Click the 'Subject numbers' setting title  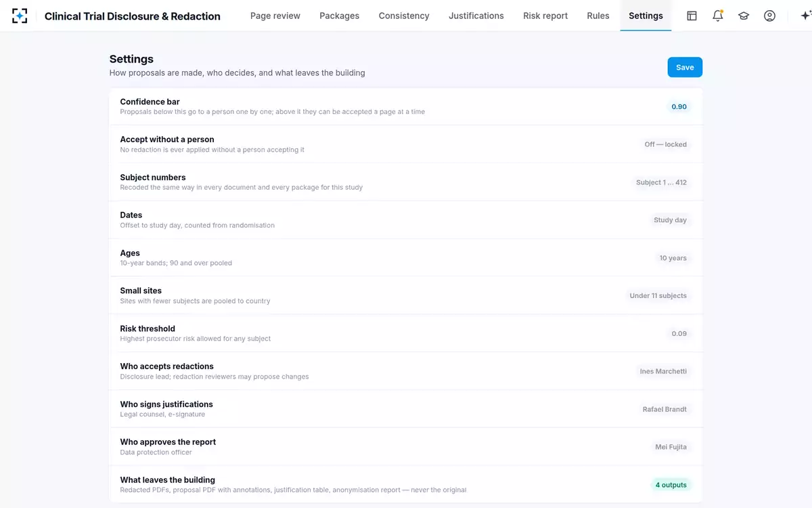pyautogui.click(x=153, y=177)
